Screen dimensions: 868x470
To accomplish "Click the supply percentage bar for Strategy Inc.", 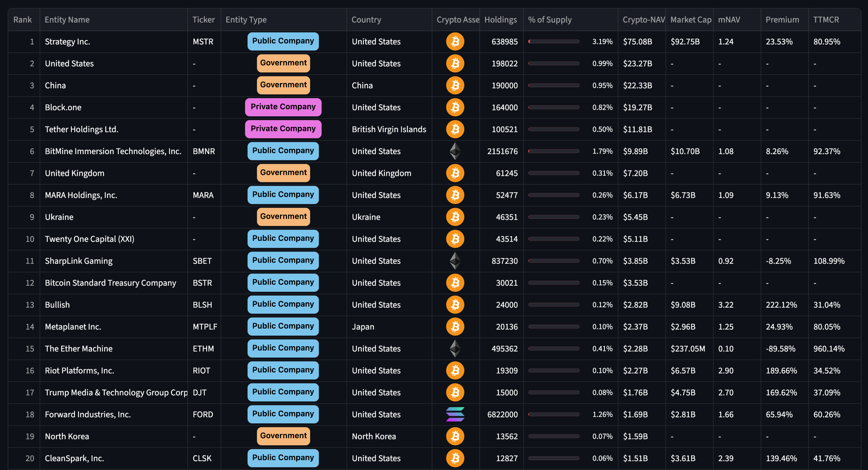I will pyautogui.click(x=554, y=42).
